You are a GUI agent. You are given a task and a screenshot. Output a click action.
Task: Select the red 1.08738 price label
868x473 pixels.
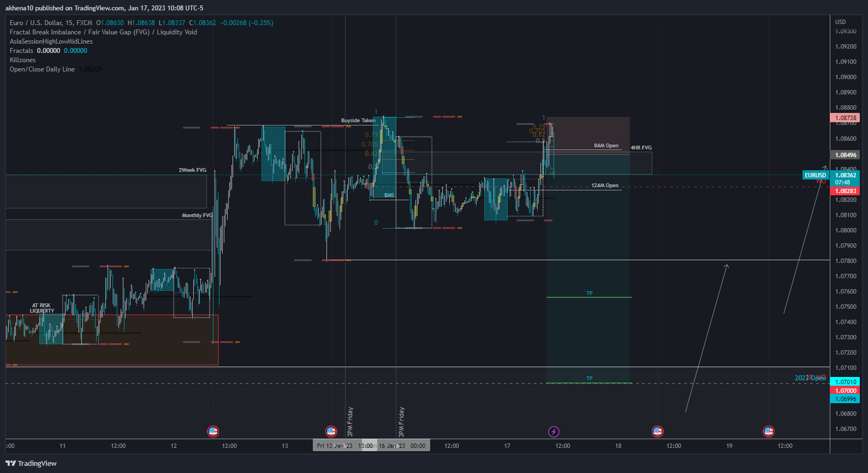click(845, 118)
